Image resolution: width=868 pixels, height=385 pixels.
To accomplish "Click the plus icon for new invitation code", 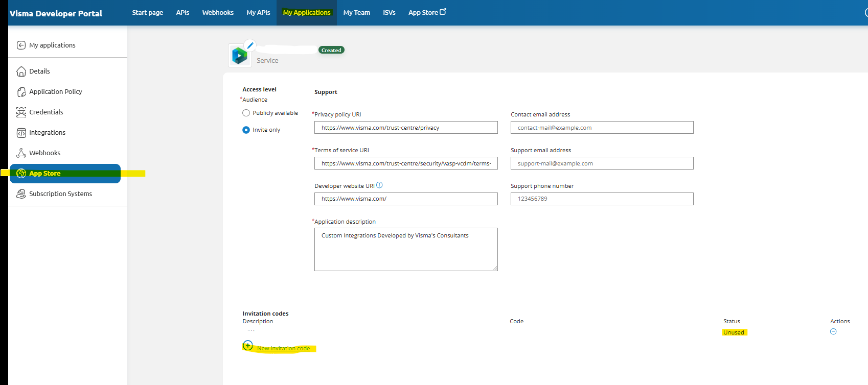I will click(x=248, y=346).
